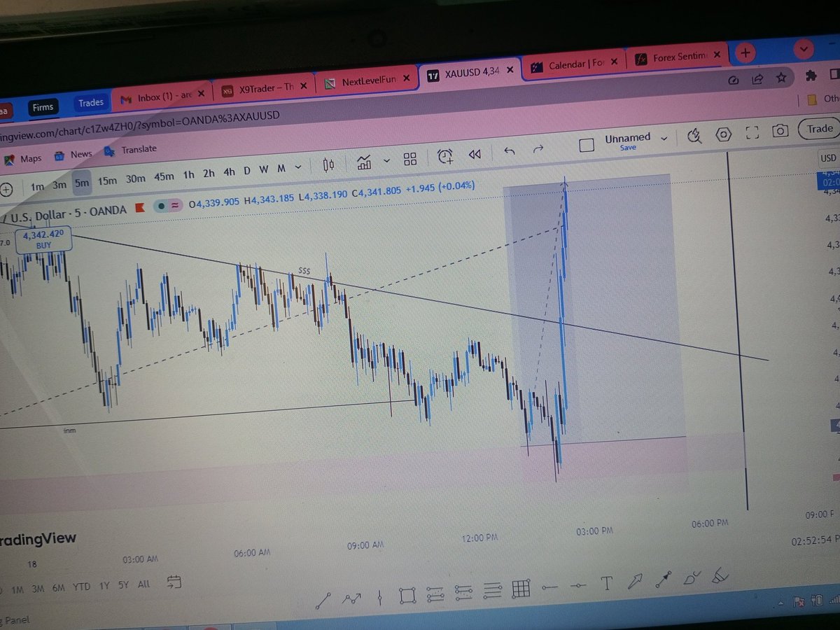
Task: Share this page from the address bar
Action: pyautogui.click(x=757, y=79)
